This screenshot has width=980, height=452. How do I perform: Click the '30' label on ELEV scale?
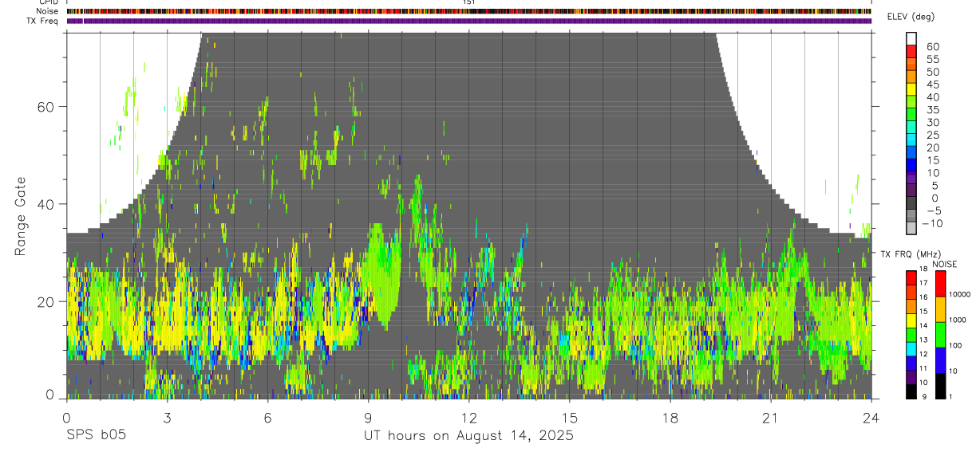(x=932, y=122)
